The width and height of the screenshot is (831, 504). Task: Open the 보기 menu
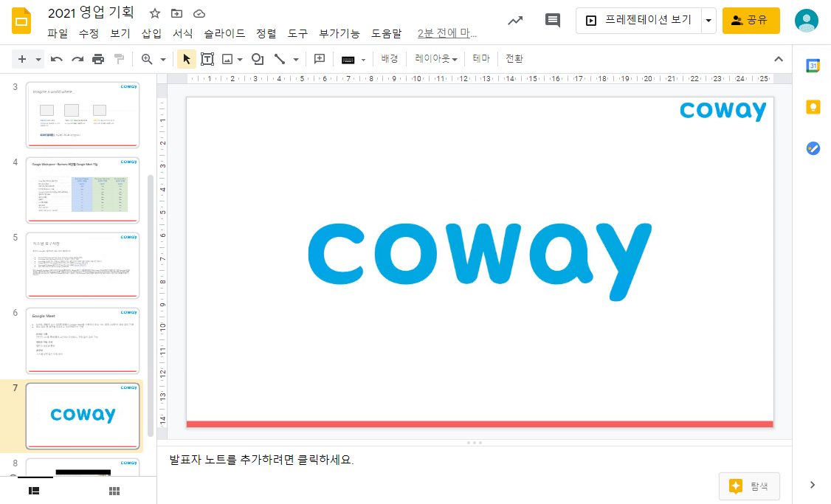point(120,33)
